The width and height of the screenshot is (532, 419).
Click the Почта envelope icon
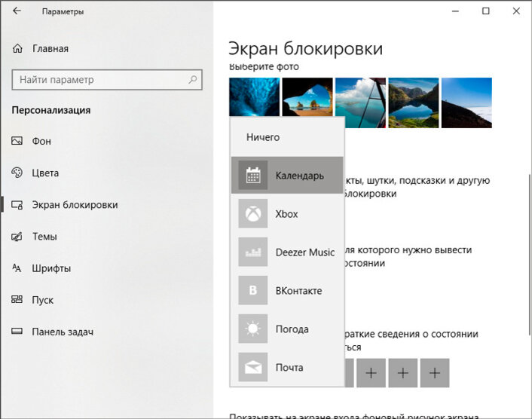252,367
